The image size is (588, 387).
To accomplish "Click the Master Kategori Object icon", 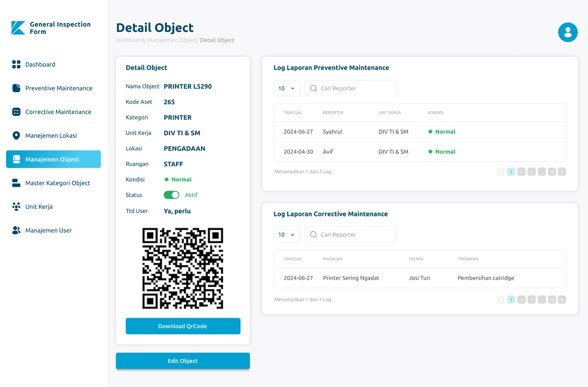I will 16,183.
